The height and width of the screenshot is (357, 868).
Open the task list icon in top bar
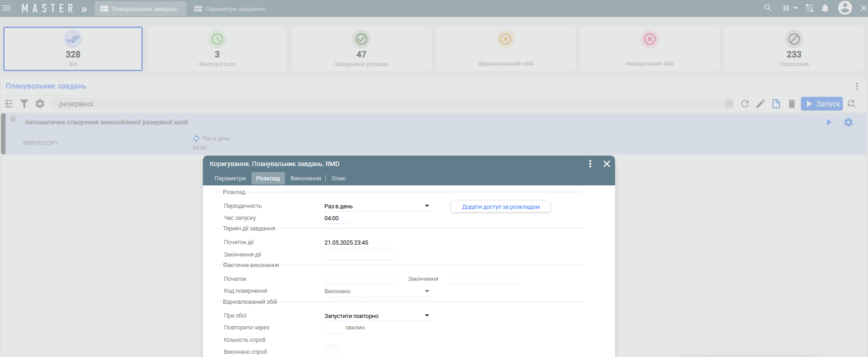click(x=810, y=8)
